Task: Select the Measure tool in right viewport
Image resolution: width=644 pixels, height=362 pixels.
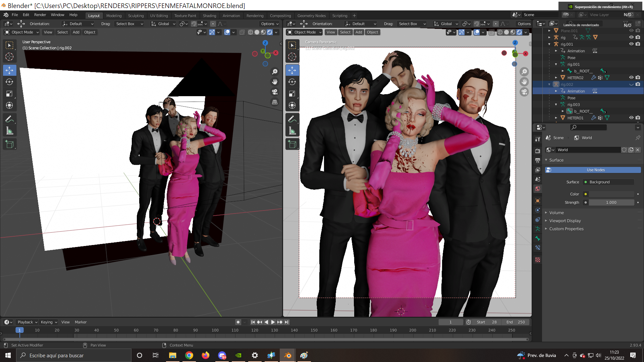Action: pos(292,131)
